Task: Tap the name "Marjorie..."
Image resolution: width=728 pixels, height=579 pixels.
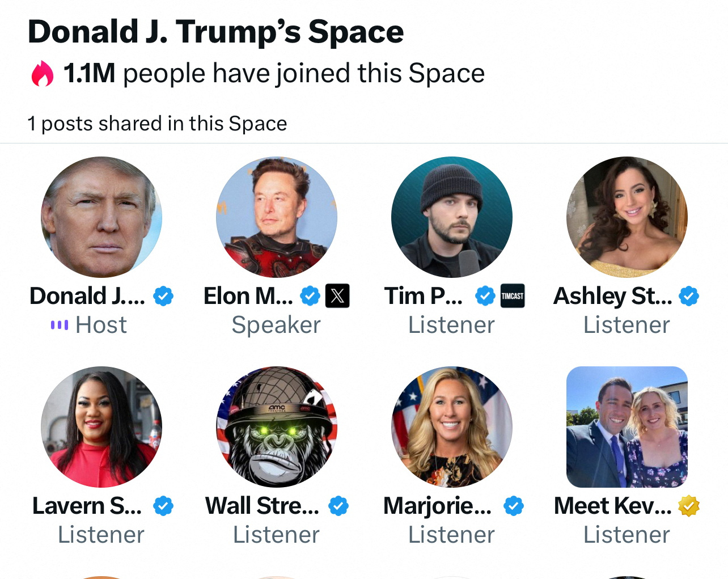Action: 437,506
